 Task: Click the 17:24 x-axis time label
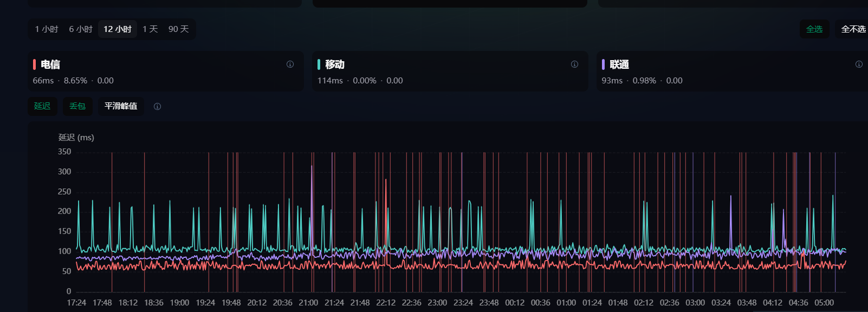coord(76,303)
